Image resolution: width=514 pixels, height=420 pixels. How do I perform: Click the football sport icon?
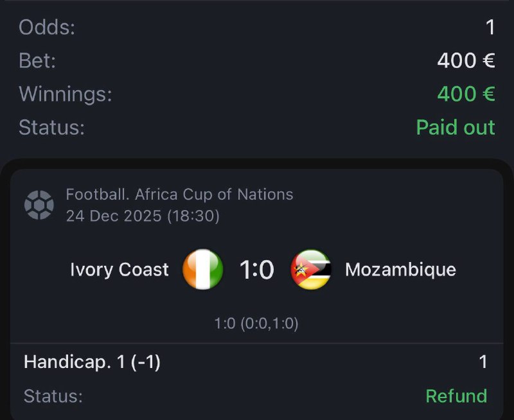pyautogui.click(x=39, y=205)
